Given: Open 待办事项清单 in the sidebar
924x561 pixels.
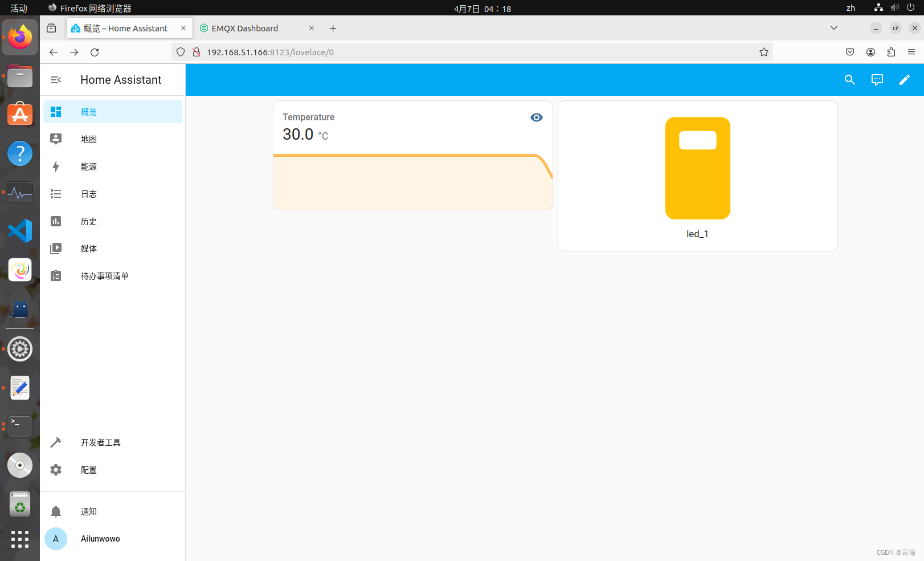Looking at the screenshot, I should click(x=105, y=275).
